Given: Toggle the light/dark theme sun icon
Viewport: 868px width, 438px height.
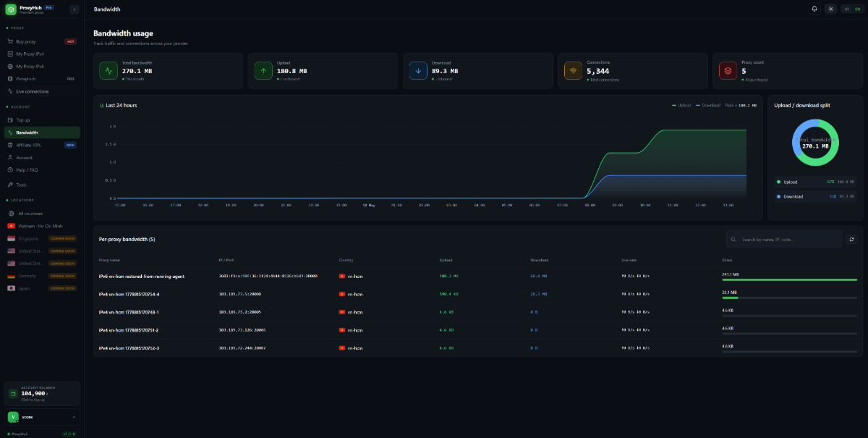Looking at the screenshot, I should [830, 9].
